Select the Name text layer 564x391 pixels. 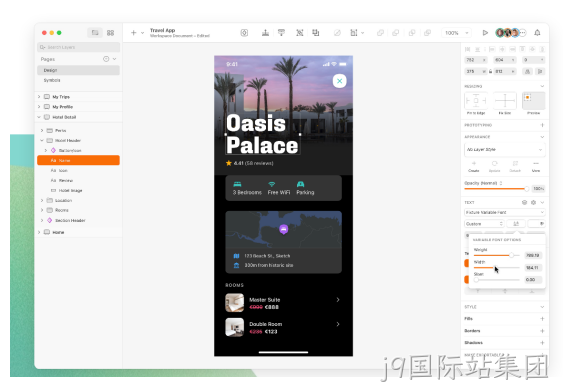[78, 160]
